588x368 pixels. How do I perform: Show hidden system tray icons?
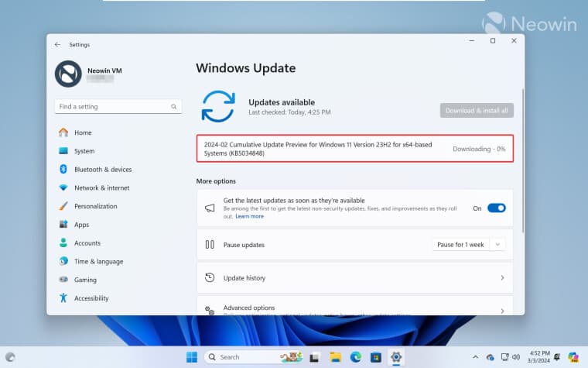tap(476, 357)
